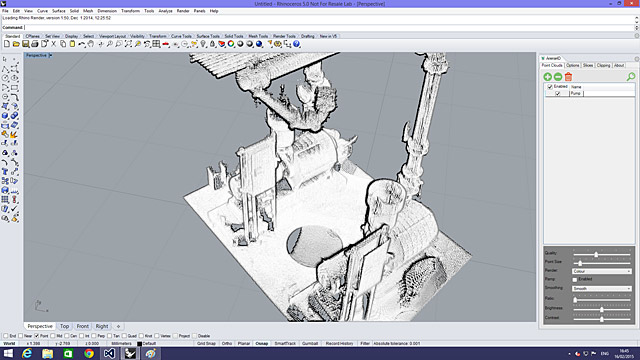Toggle Ortho in status bar
This screenshot has height=360, width=640.
click(227, 344)
